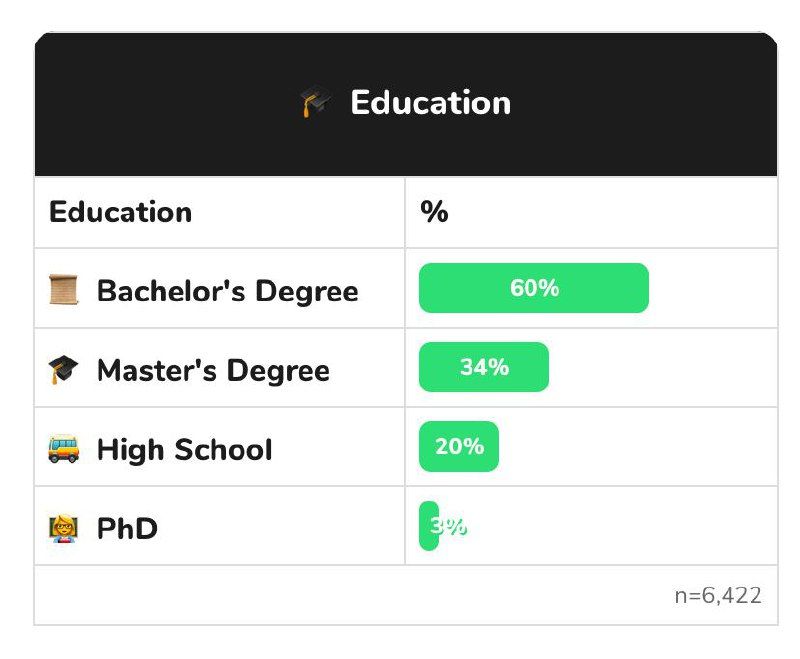Select the Education column header
800x659 pixels.
click(x=120, y=212)
